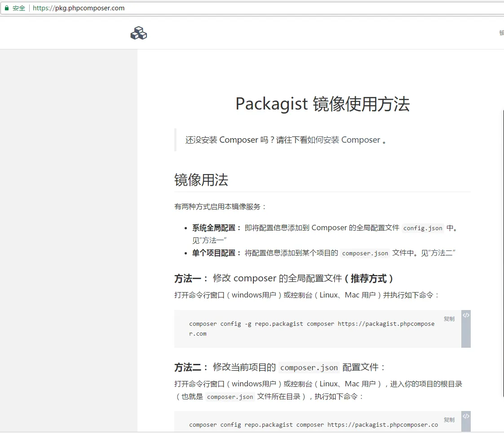Click the composer.json code in 单个项目配置 bullet
This screenshot has width=504, height=433.
[365, 253]
